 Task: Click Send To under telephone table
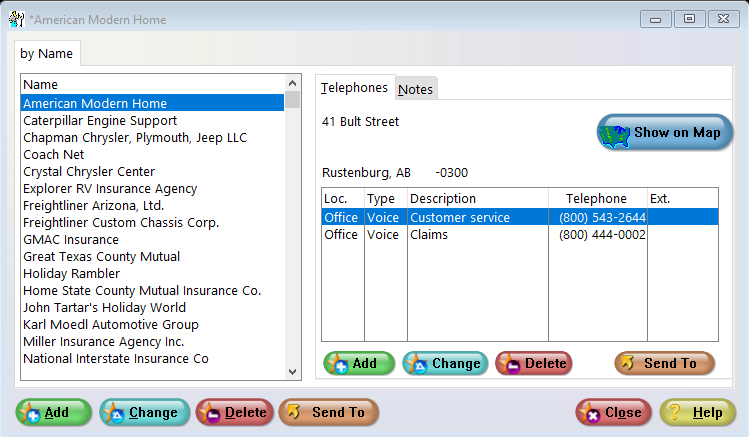[x=664, y=363]
